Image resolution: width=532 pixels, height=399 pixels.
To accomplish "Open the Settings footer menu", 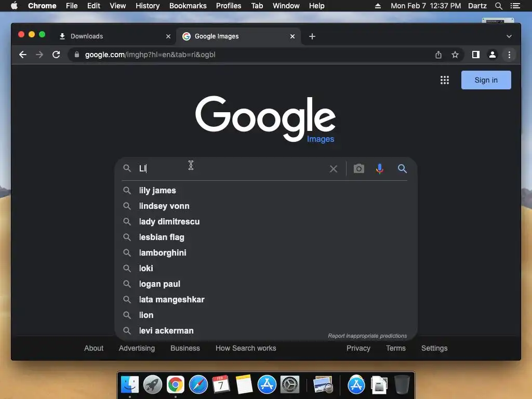I will pyautogui.click(x=434, y=348).
